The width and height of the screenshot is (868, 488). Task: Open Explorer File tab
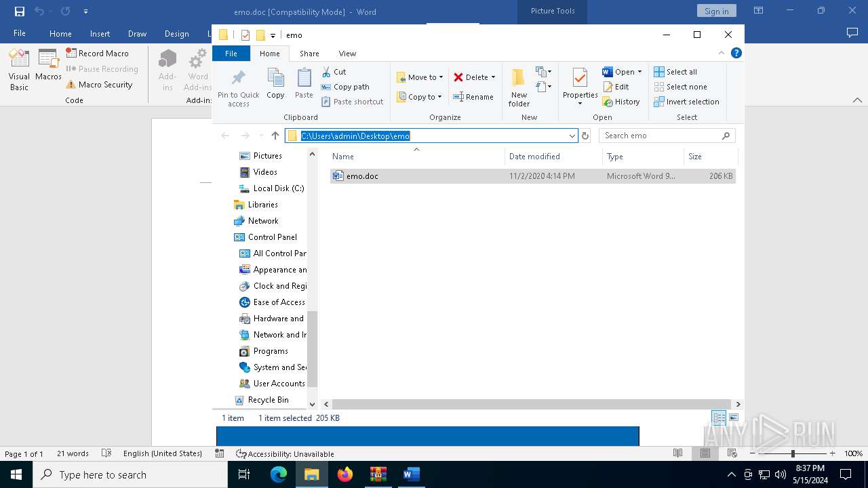[x=231, y=54]
